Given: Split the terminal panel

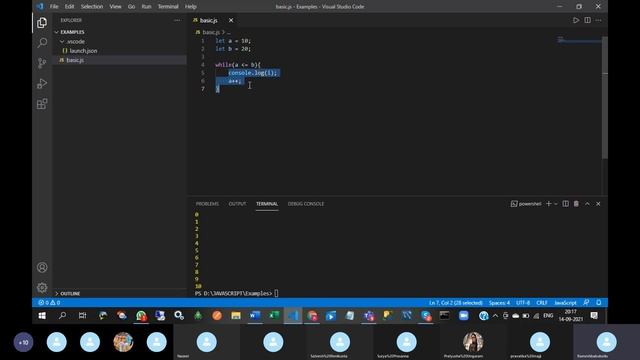Looking at the screenshot, I should 565,204.
